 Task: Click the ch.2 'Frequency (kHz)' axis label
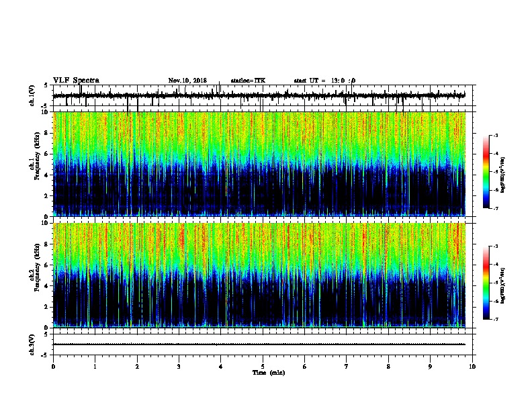click(37, 267)
